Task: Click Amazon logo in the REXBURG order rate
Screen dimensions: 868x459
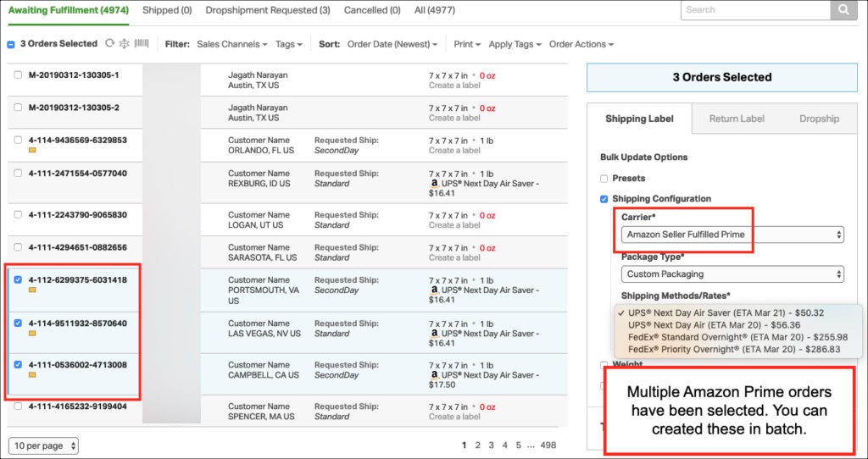Action: [x=435, y=184]
